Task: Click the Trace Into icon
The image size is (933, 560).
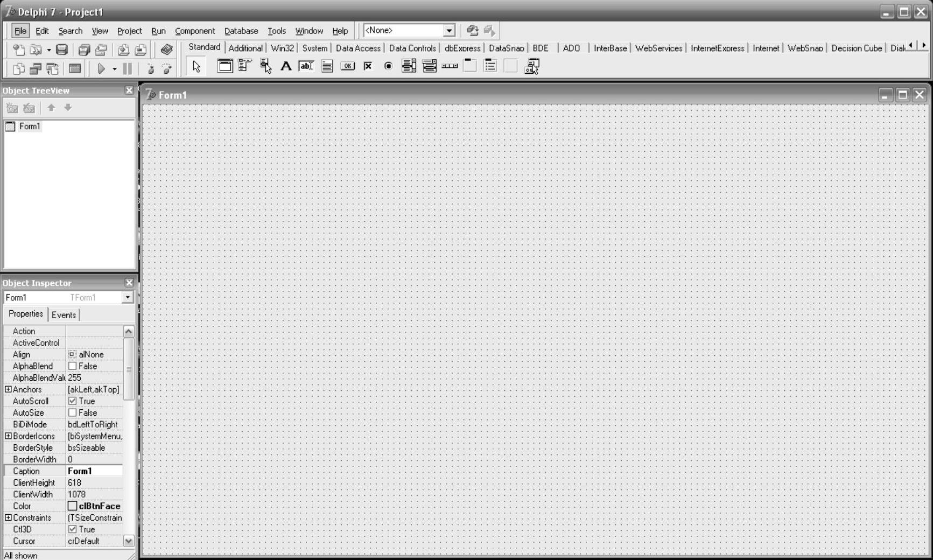Action: (x=150, y=68)
